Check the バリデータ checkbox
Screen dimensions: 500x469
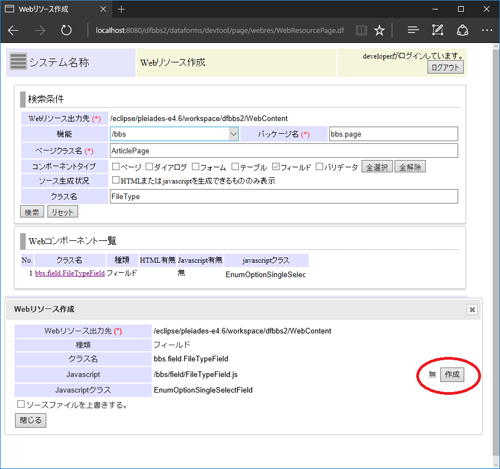[319, 166]
